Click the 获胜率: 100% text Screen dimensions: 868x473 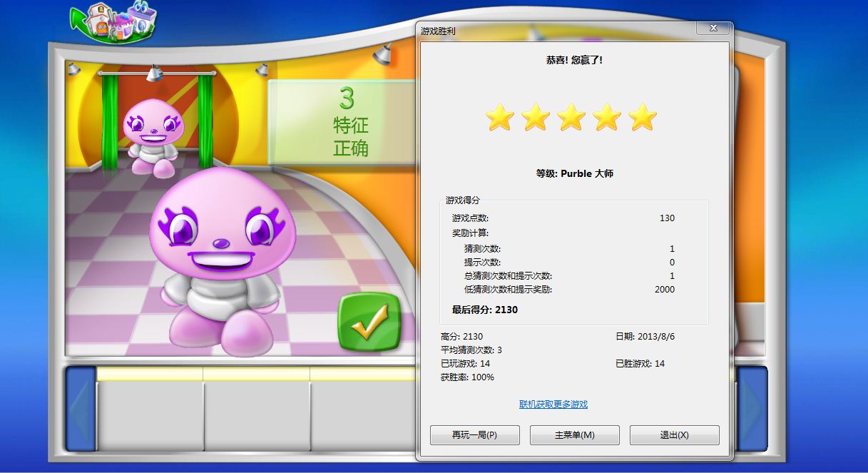pyautogui.click(x=467, y=377)
